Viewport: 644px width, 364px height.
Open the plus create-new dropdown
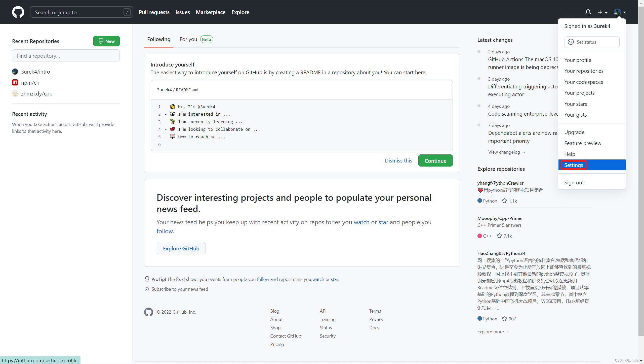point(602,12)
